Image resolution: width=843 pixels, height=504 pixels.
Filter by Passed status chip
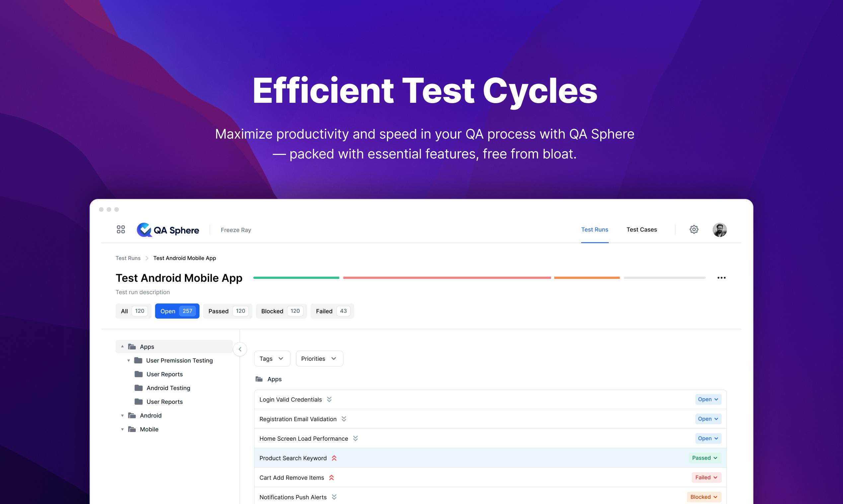coord(227,311)
